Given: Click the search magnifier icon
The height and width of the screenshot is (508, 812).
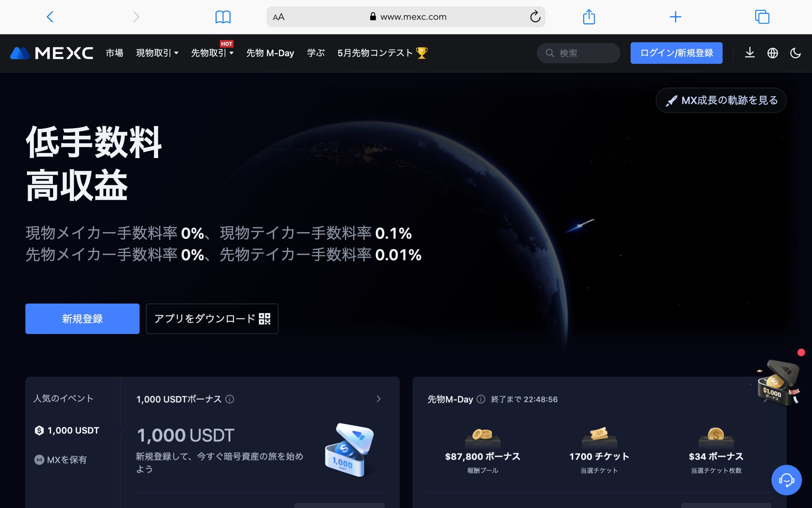Looking at the screenshot, I should click(549, 53).
